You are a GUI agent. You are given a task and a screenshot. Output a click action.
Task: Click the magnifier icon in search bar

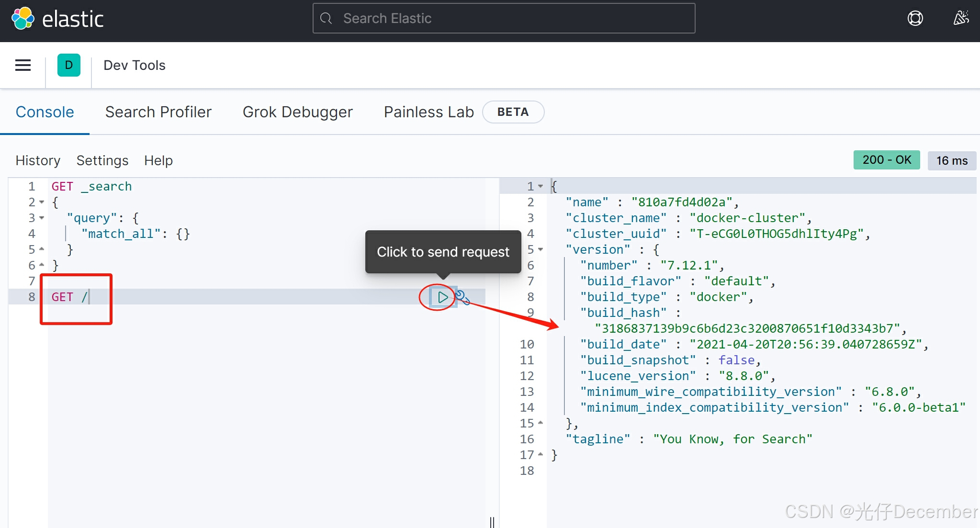327,19
